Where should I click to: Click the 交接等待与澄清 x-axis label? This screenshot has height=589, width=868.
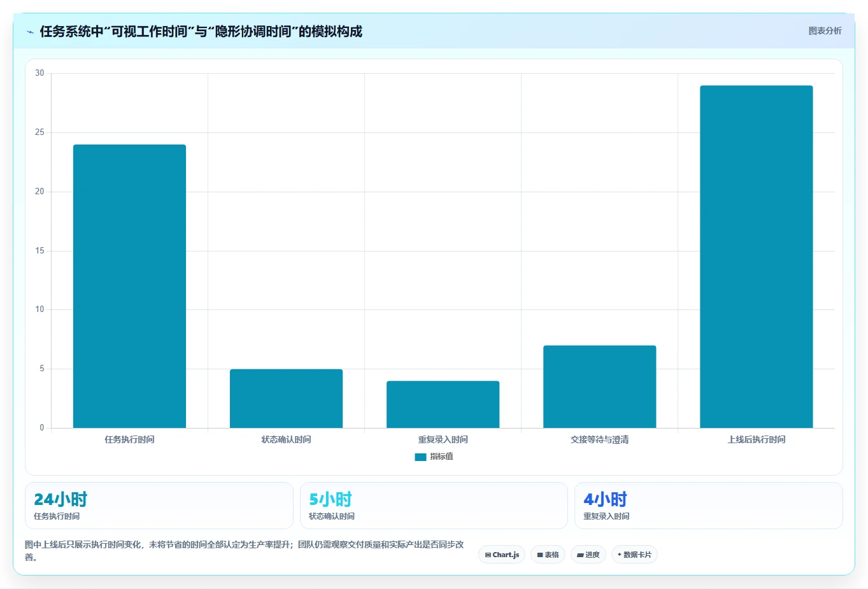pos(599,440)
